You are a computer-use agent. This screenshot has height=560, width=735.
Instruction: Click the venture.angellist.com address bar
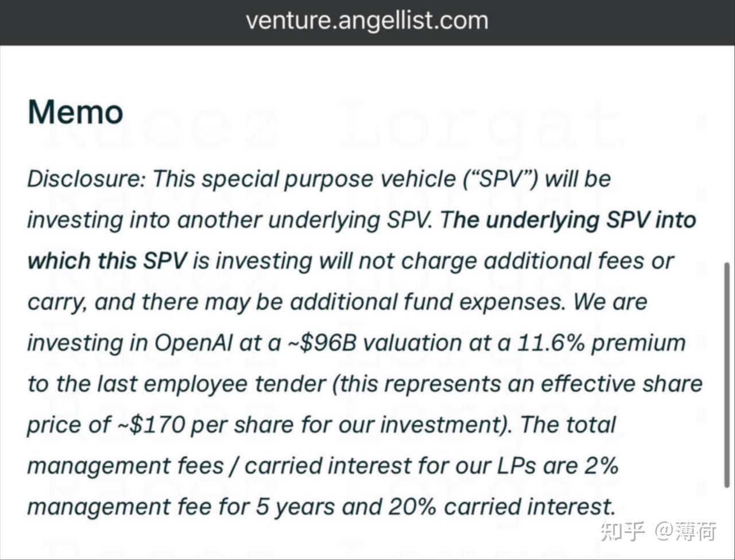coord(367,21)
